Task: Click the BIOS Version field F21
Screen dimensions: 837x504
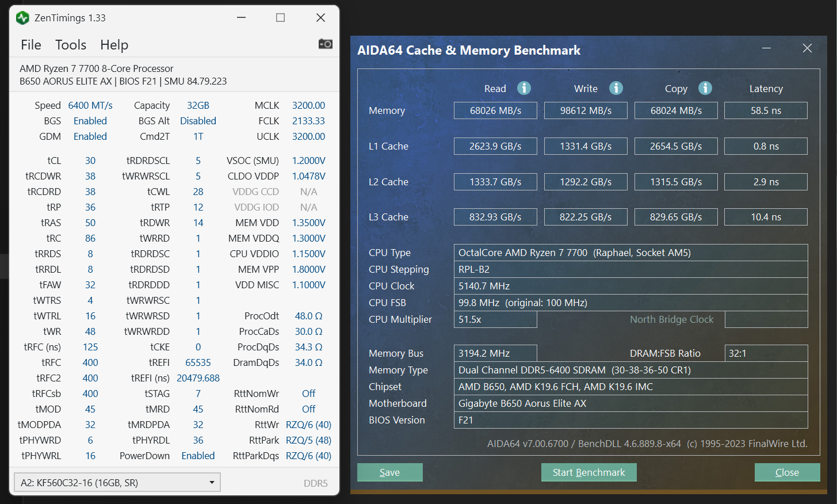Action: pos(631,420)
